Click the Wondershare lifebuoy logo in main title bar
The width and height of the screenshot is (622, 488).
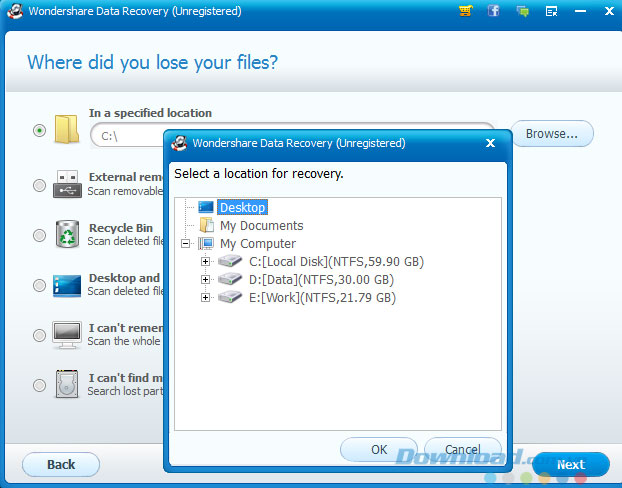[x=15, y=11]
